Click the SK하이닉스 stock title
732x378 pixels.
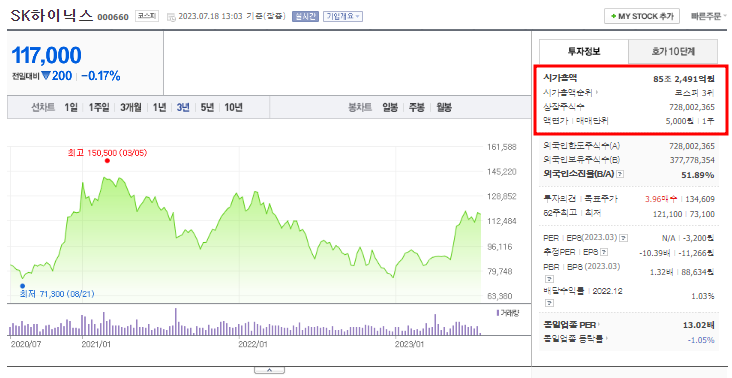coord(52,15)
